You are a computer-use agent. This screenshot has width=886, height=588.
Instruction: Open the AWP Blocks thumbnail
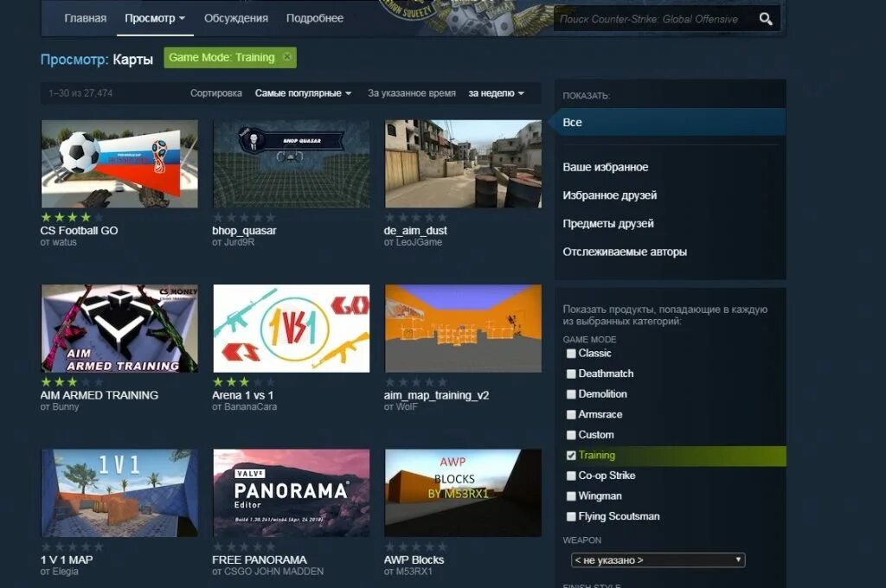[x=463, y=493]
